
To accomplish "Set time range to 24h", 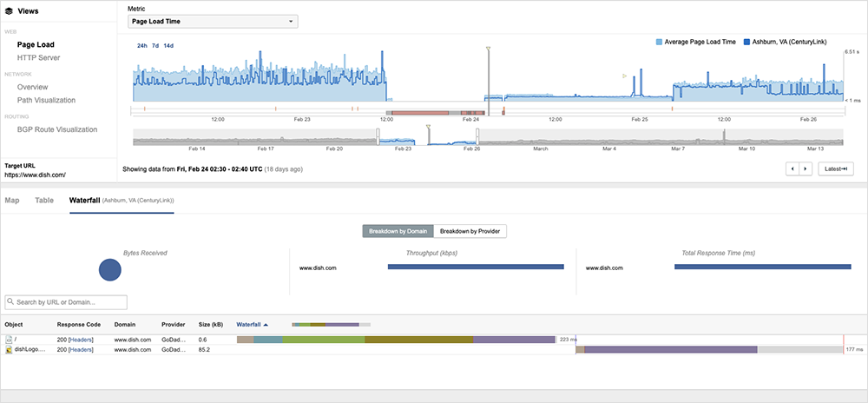I will point(141,45).
